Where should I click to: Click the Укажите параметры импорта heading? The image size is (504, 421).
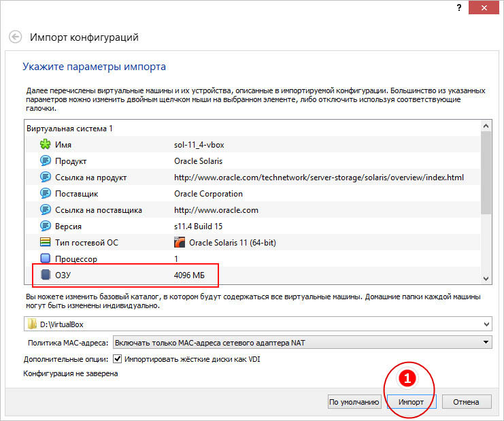[94, 67]
